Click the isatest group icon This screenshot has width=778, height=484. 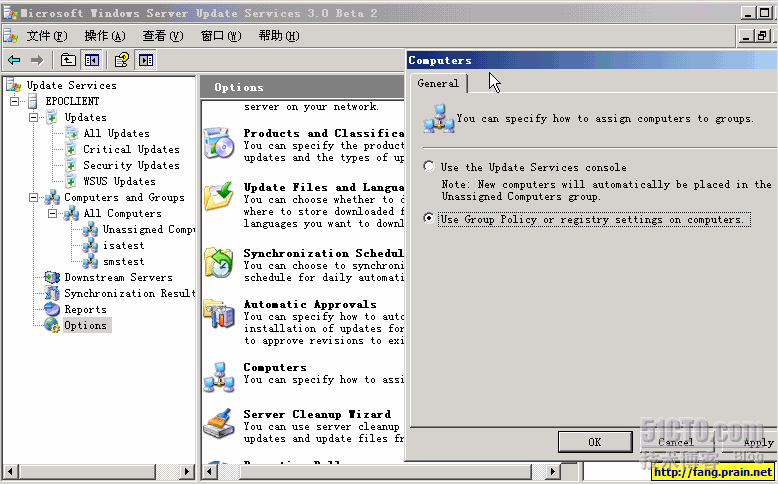[x=90, y=245]
